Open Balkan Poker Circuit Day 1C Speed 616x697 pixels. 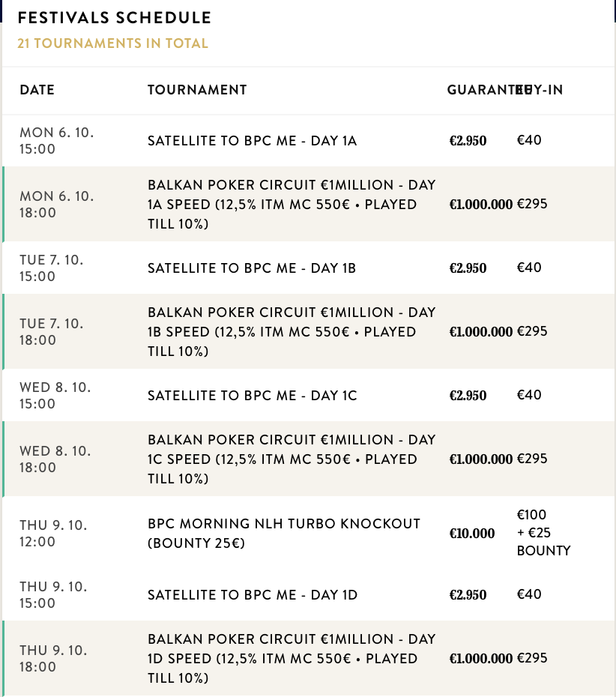[x=292, y=459]
